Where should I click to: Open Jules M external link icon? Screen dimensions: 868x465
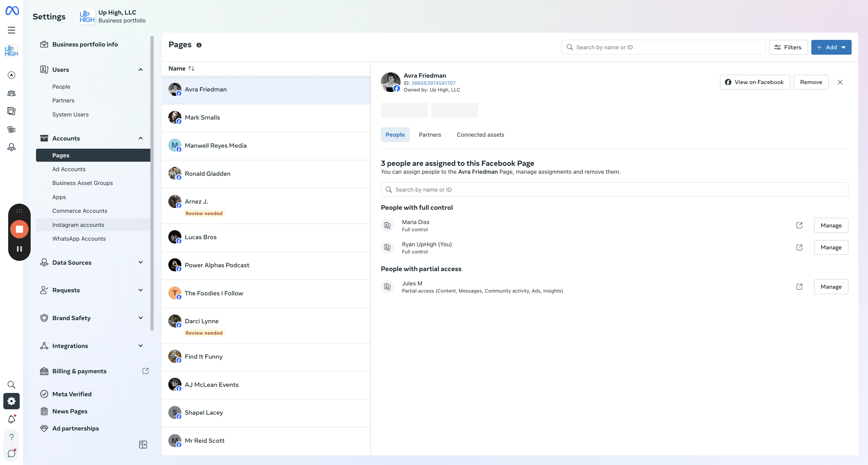pyautogui.click(x=799, y=286)
